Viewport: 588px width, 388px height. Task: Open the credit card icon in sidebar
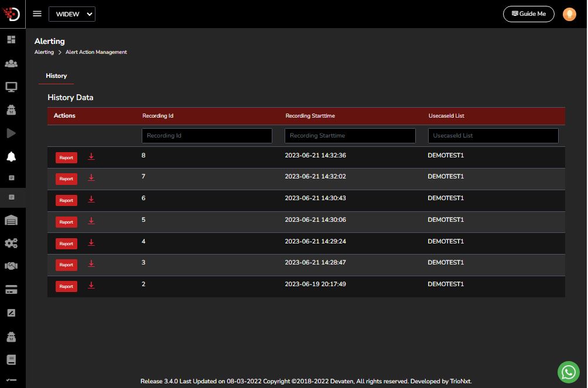click(11, 290)
